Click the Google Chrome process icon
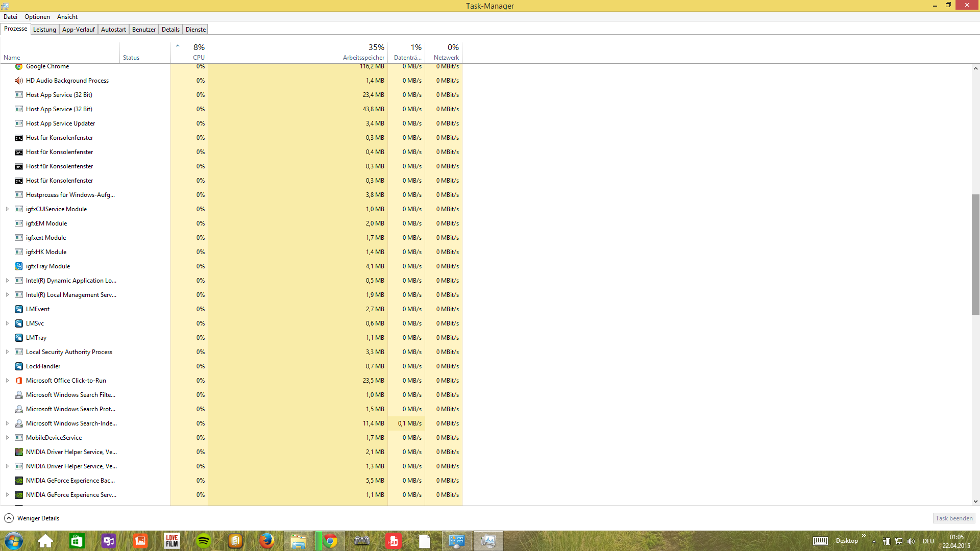 [x=19, y=66]
